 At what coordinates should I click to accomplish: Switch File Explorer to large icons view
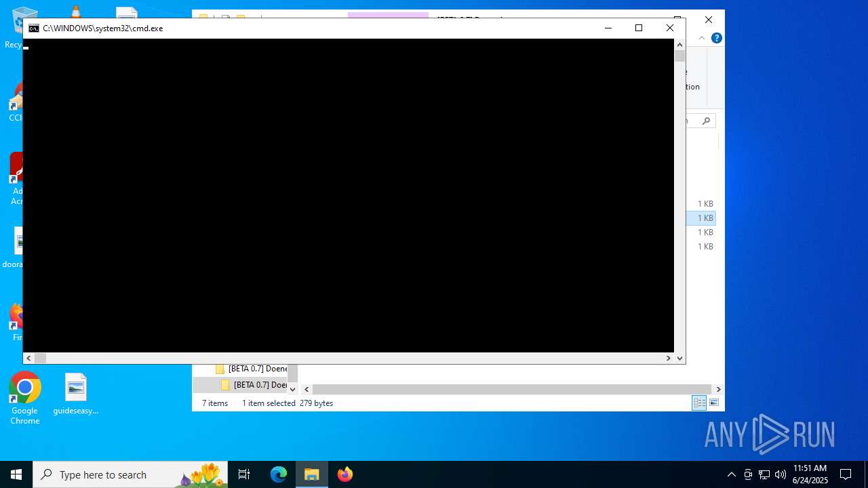point(713,403)
